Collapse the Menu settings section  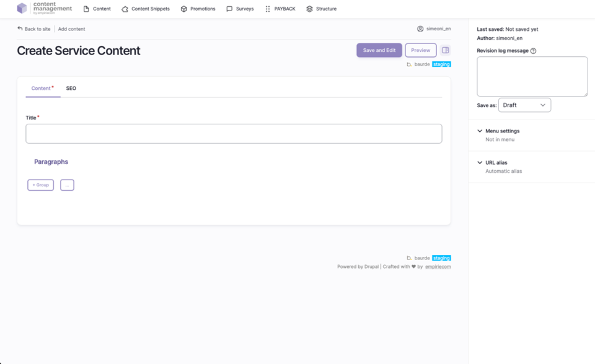tap(480, 131)
